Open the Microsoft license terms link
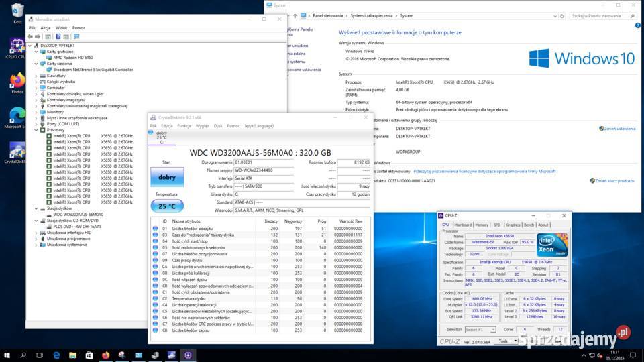The width and height of the screenshot is (644, 362). 484,171
